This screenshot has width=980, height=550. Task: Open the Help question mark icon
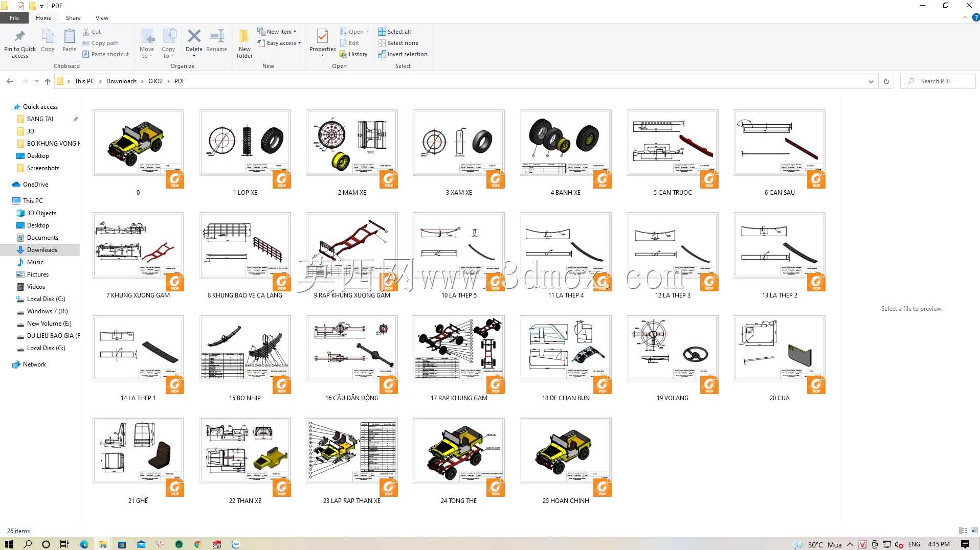click(x=975, y=17)
